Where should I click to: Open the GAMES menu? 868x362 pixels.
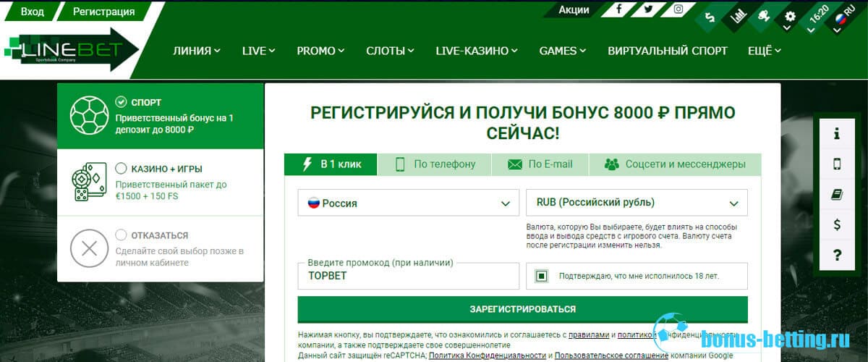[x=563, y=51]
